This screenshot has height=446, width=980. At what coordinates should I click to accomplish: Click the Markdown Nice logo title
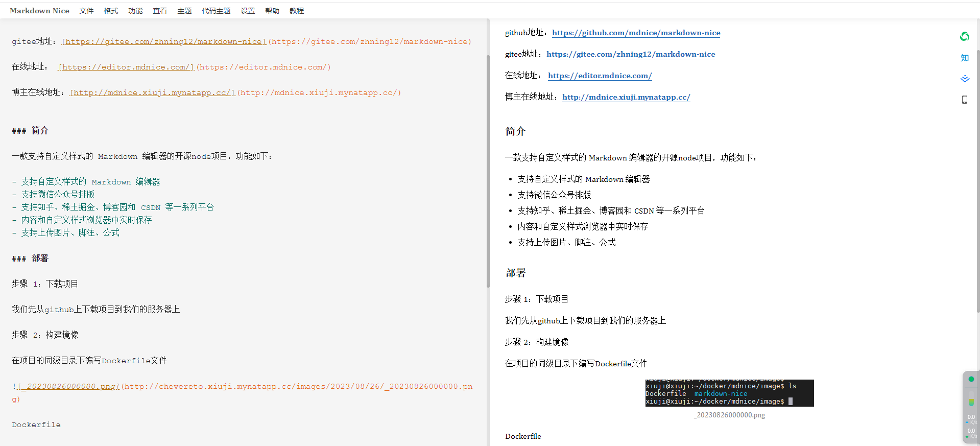[x=39, y=11]
